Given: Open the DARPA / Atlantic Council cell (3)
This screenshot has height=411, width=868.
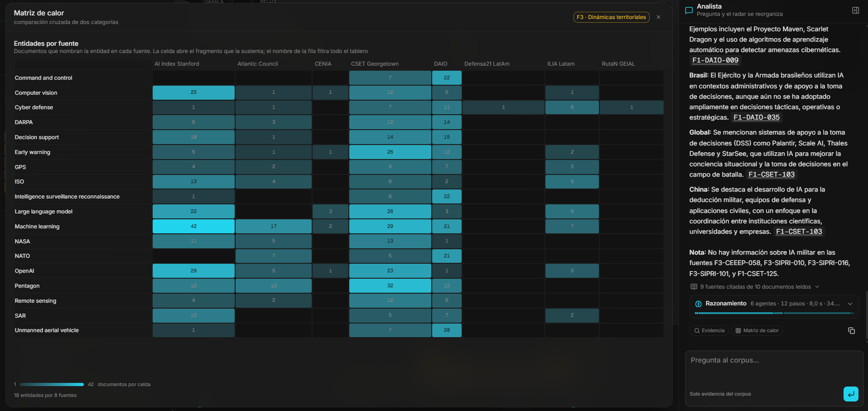Looking at the screenshot, I should 274,122.
